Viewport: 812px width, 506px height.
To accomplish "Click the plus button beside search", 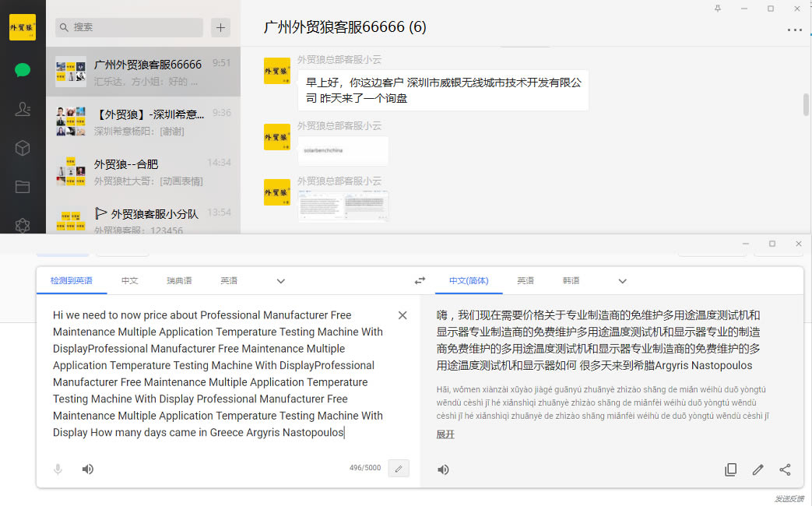I will 221,27.
